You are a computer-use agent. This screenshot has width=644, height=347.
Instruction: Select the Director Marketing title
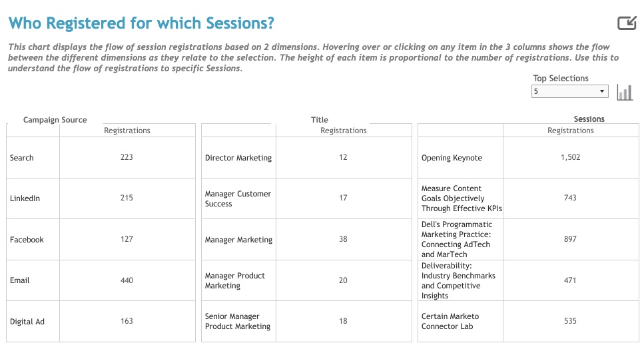click(x=238, y=158)
